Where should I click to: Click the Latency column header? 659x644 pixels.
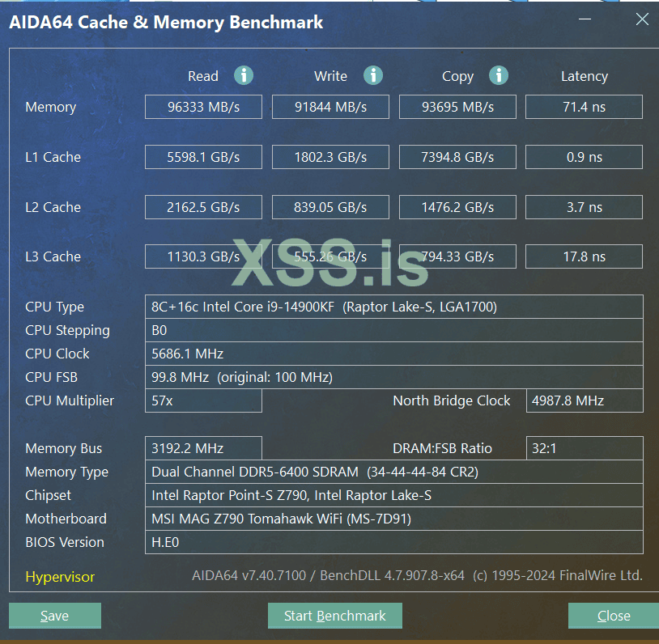[x=585, y=76]
